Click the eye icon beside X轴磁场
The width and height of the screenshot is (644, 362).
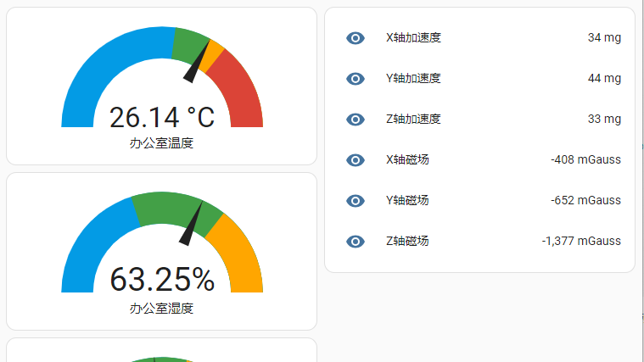pyautogui.click(x=356, y=160)
